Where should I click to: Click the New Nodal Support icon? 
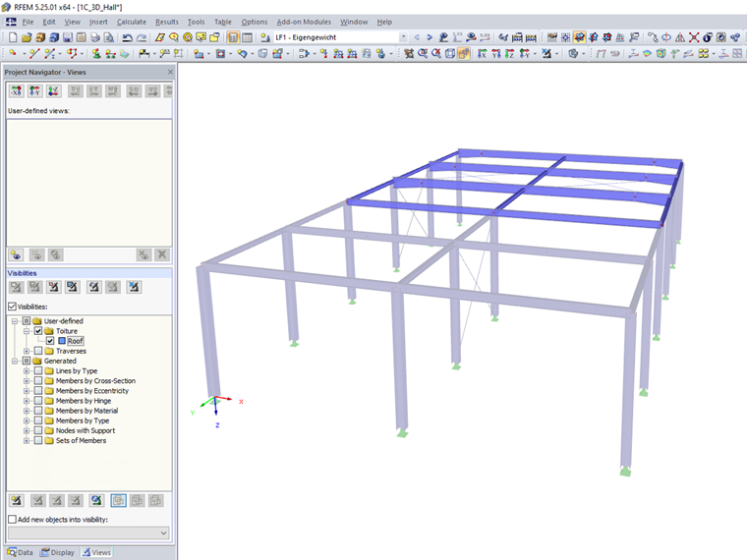click(x=96, y=53)
